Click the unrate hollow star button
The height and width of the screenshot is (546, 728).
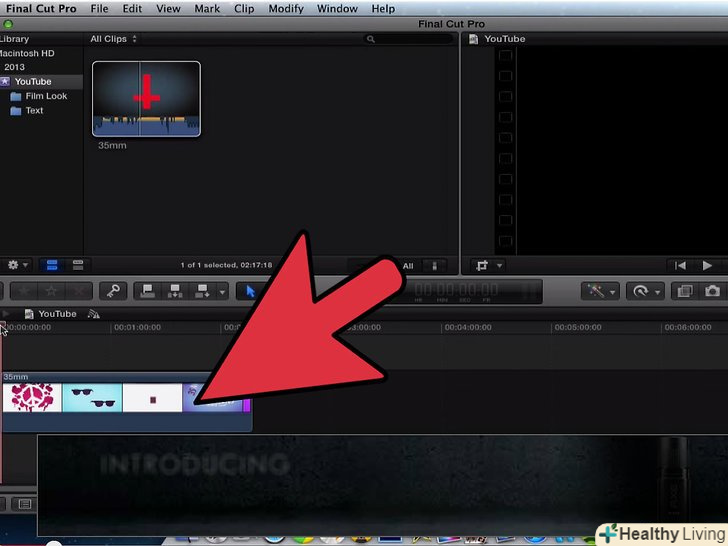[51, 291]
